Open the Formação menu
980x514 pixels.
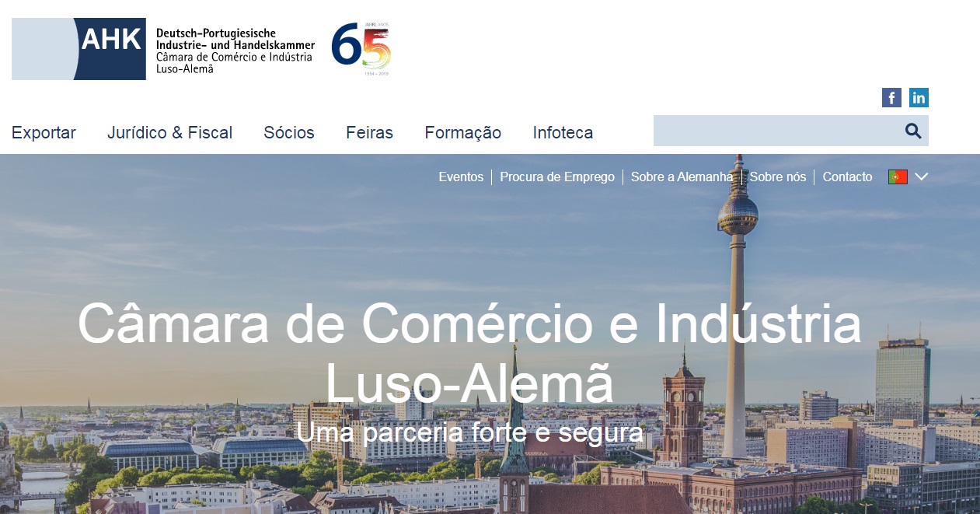[462, 133]
